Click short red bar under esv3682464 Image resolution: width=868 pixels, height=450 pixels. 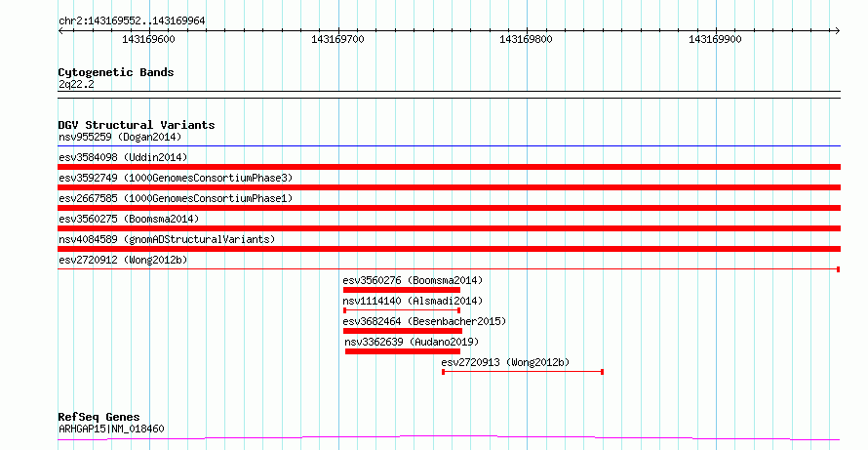403,331
